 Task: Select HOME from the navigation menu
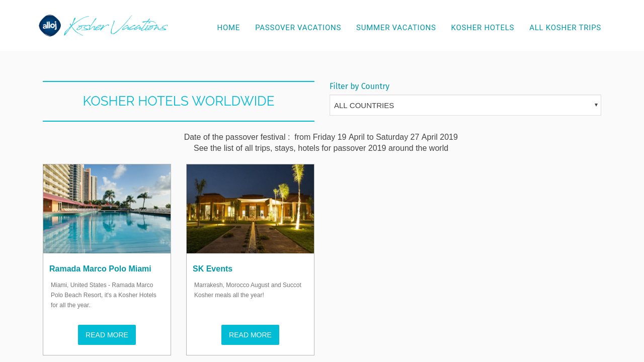tap(228, 28)
